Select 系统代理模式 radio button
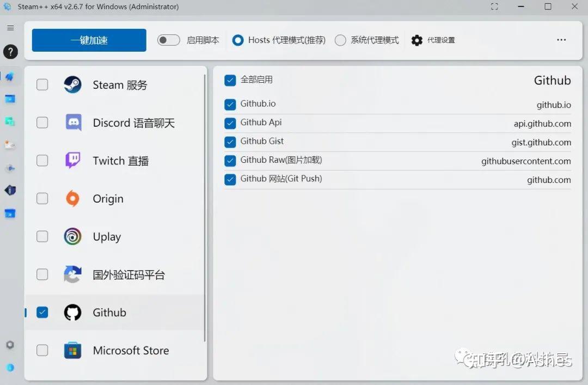 (340, 40)
